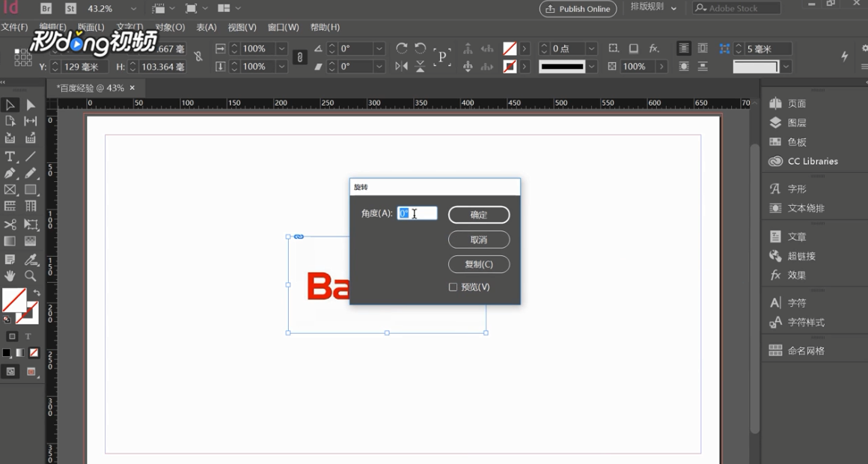Select the Note tool

point(10,259)
